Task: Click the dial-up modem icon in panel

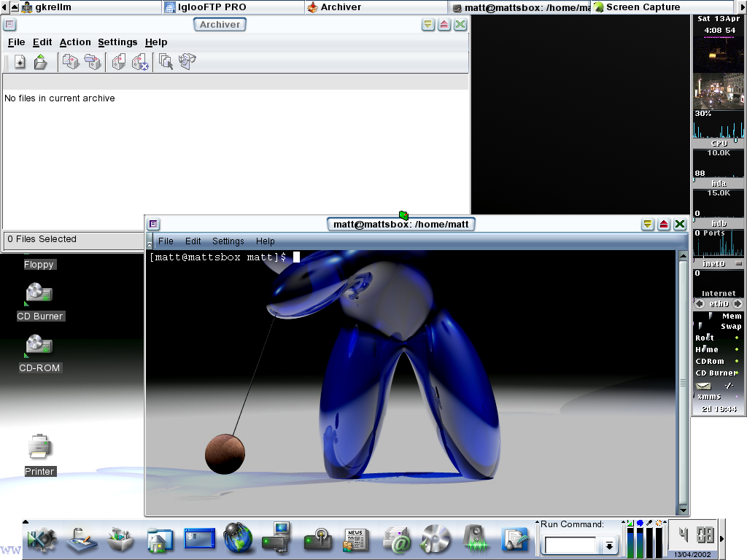Action: (x=318, y=540)
